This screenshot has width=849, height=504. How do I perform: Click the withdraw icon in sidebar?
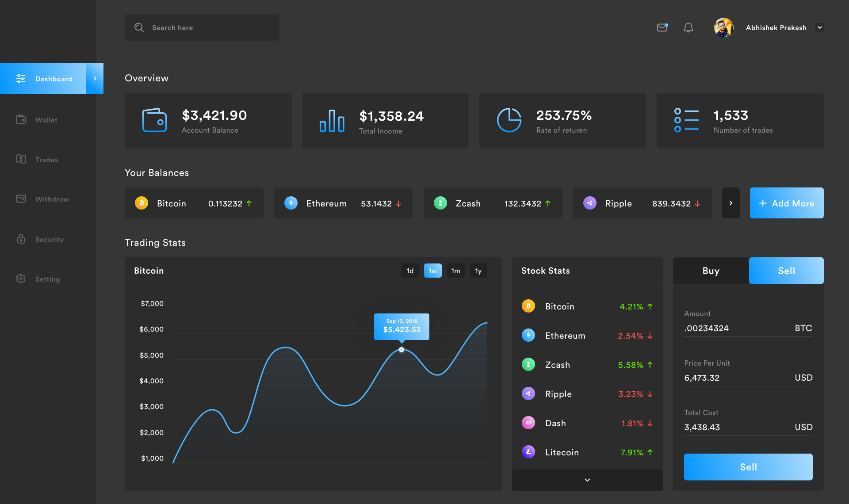tap(20, 199)
